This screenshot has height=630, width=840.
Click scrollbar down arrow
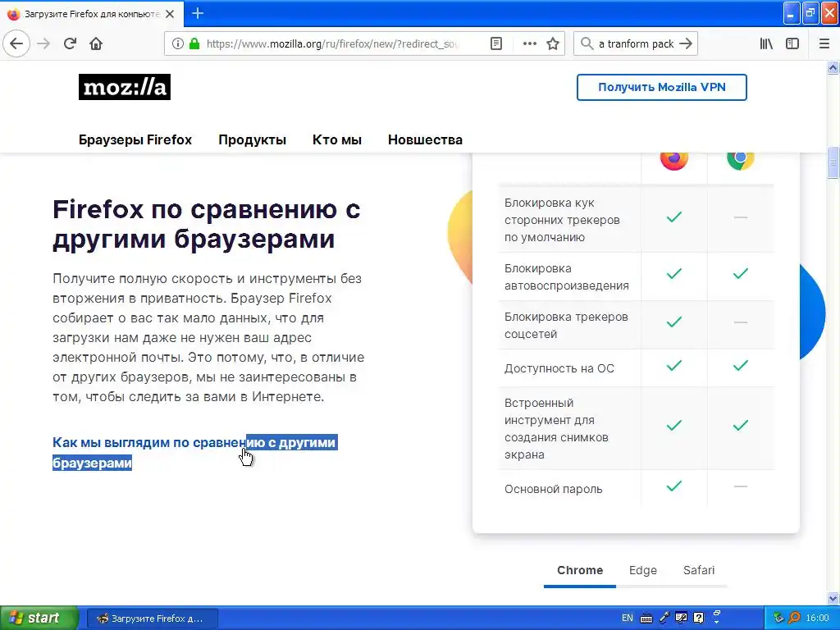[x=833, y=598]
